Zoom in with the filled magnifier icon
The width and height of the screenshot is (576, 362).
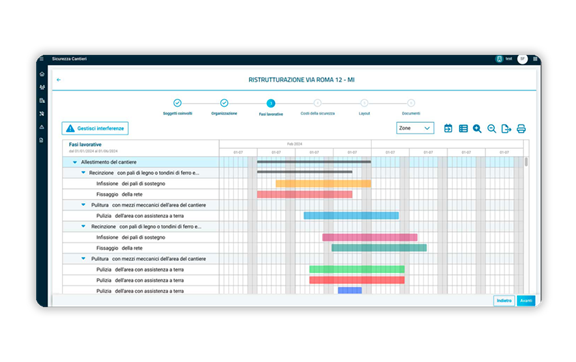(x=477, y=128)
